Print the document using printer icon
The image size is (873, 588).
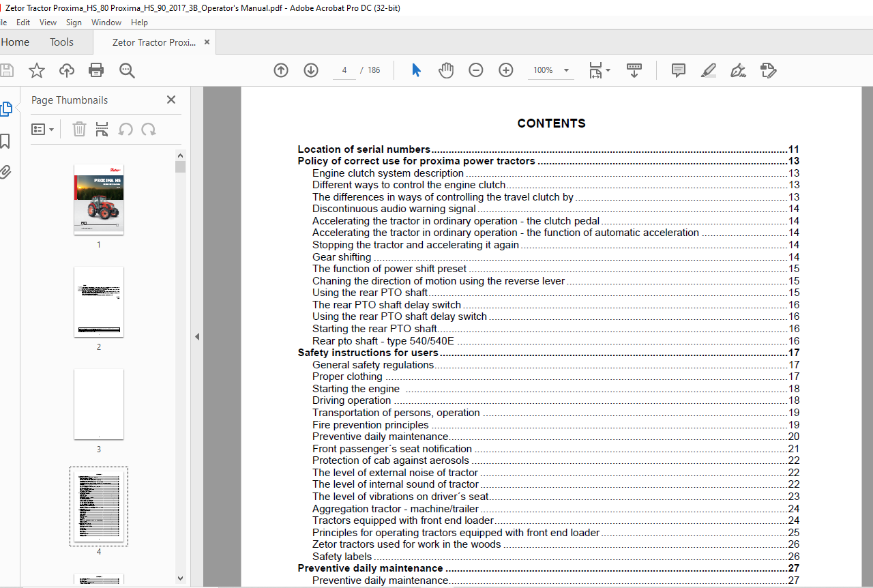coord(96,70)
